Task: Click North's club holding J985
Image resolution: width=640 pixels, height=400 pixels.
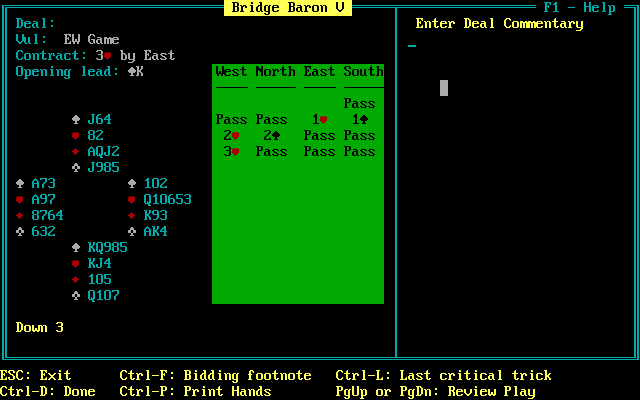Action: coord(103,167)
